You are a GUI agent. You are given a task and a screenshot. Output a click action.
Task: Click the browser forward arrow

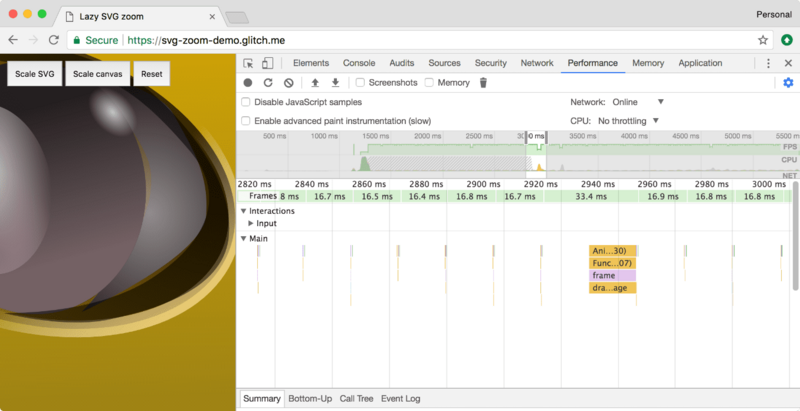tap(34, 40)
